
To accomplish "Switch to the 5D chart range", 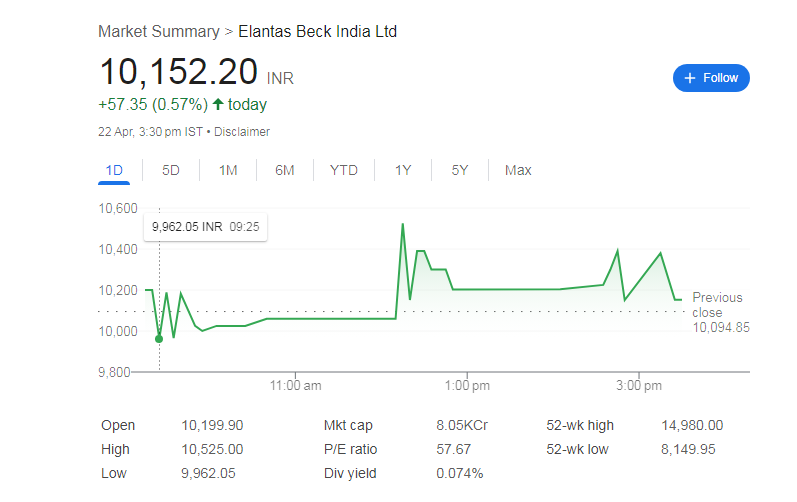I will [171, 170].
